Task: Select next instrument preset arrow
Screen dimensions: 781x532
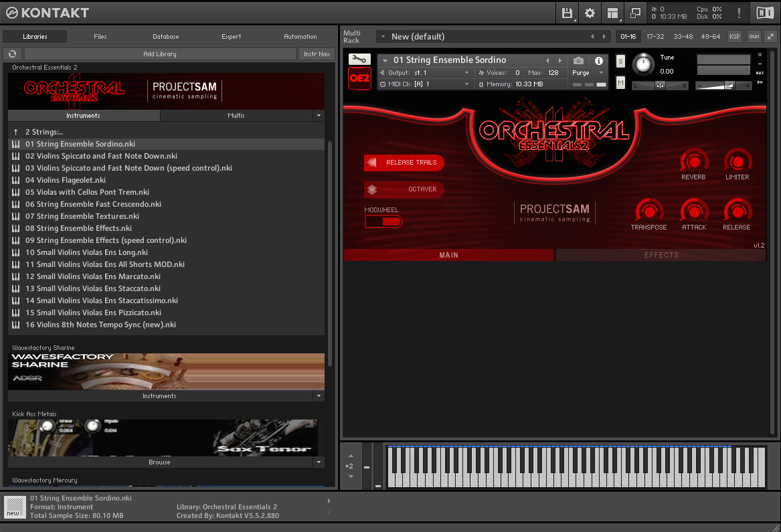Action: click(x=560, y=60)
